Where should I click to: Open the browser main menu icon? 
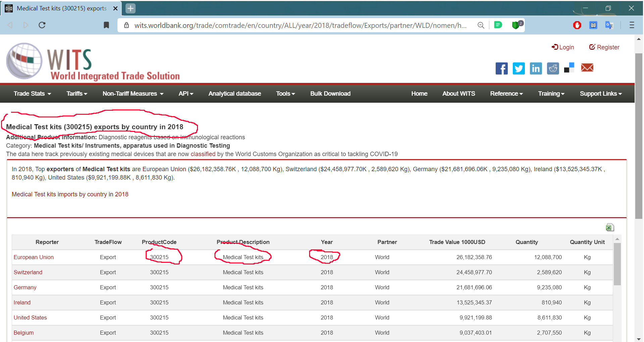click(632, 25)
